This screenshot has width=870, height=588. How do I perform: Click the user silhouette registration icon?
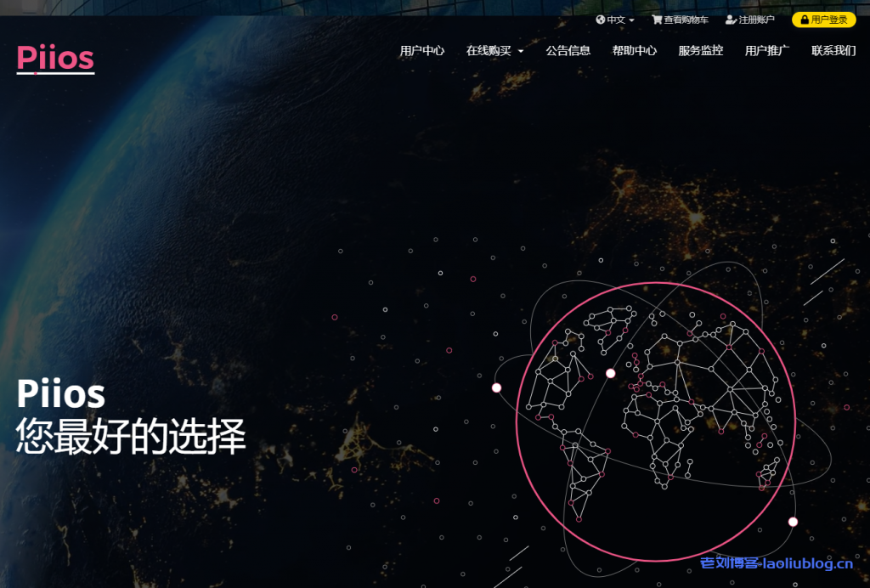(730, 20)
